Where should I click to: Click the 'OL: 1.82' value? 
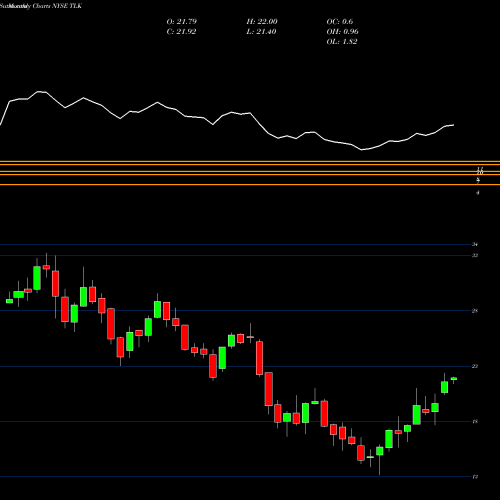pos(342,42)
